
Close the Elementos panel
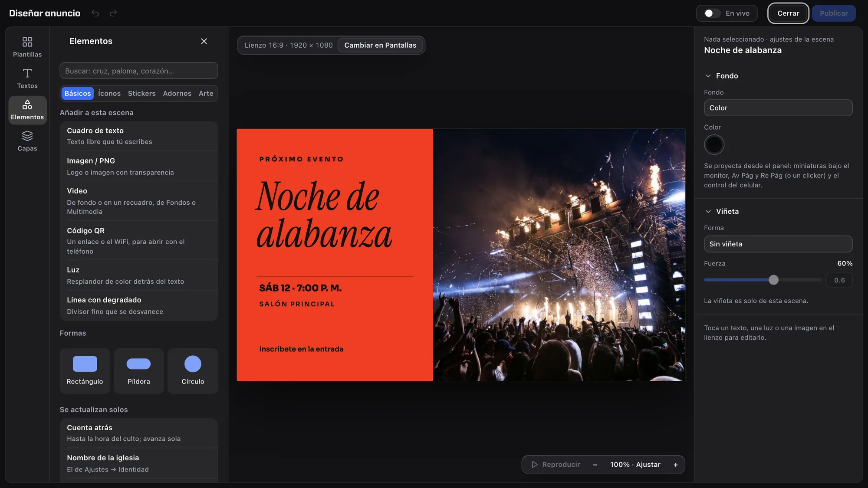204,41
